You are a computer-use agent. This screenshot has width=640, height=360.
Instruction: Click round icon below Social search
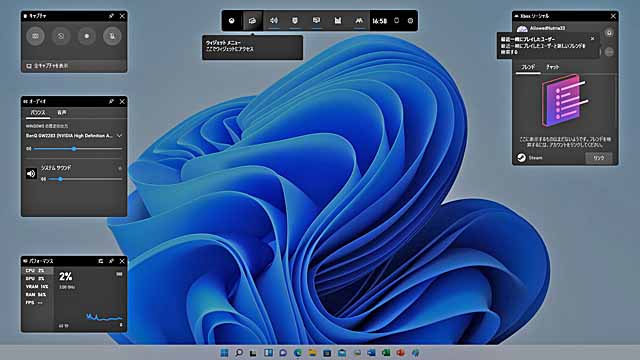point(609,51)
